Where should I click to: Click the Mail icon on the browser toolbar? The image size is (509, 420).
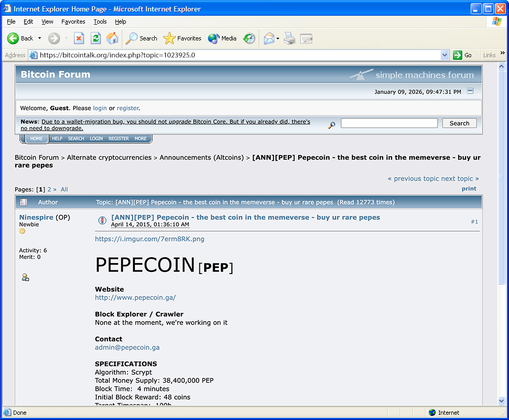(268, 38)
